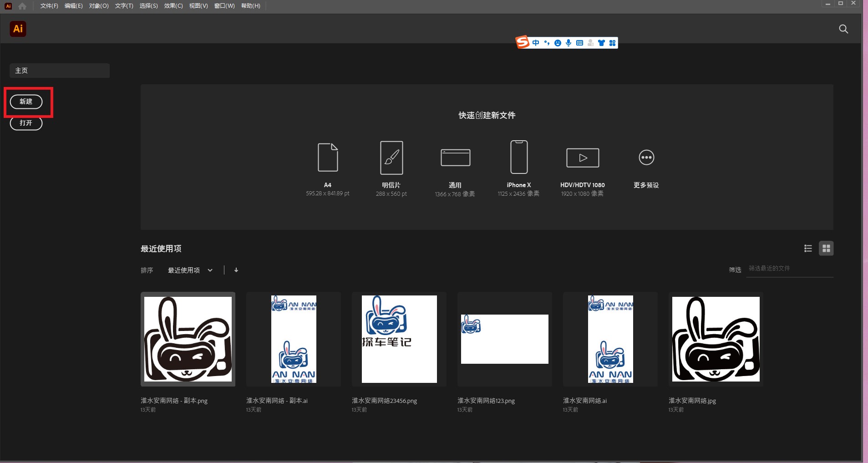Open thumbnail 淮水安南网络.jpg
868x463 pixels.
coord(716,339)
